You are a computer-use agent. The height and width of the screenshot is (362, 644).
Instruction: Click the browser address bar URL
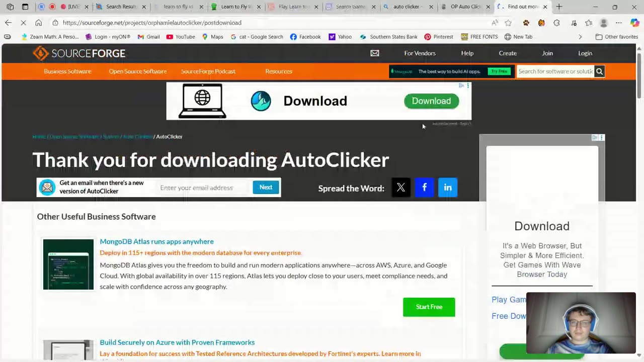coord(152,23)
